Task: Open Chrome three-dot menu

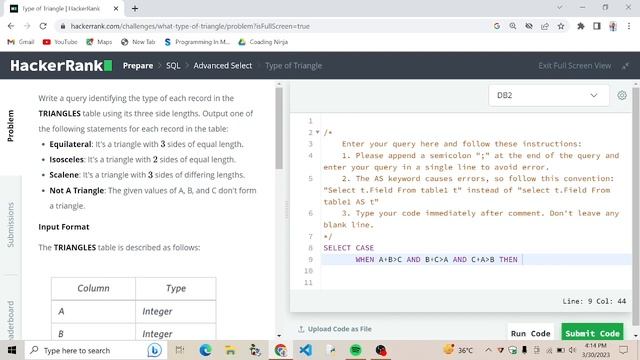Action: (629, 26)
